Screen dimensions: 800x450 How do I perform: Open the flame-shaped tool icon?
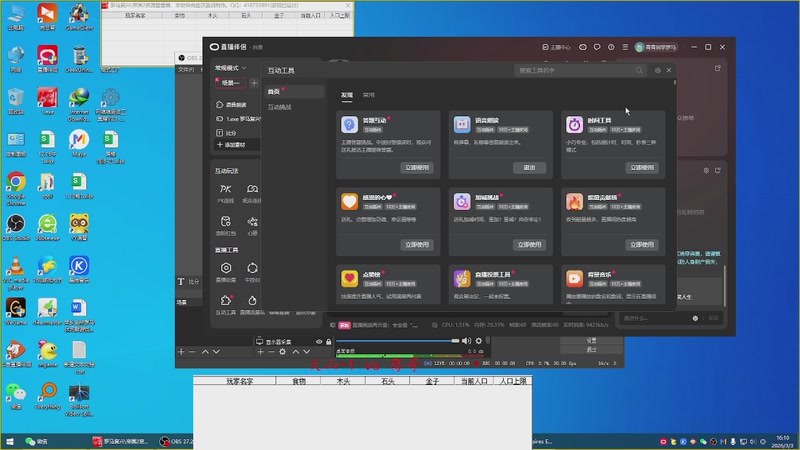574,202
